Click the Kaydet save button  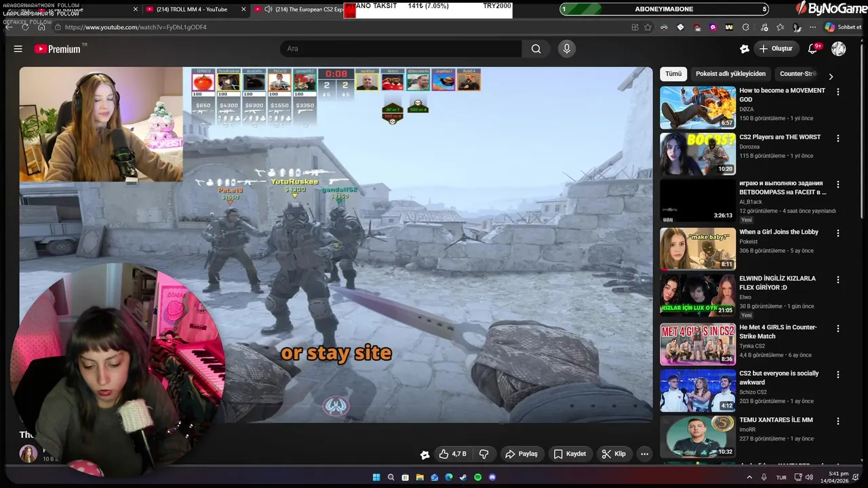coord(570,454)
